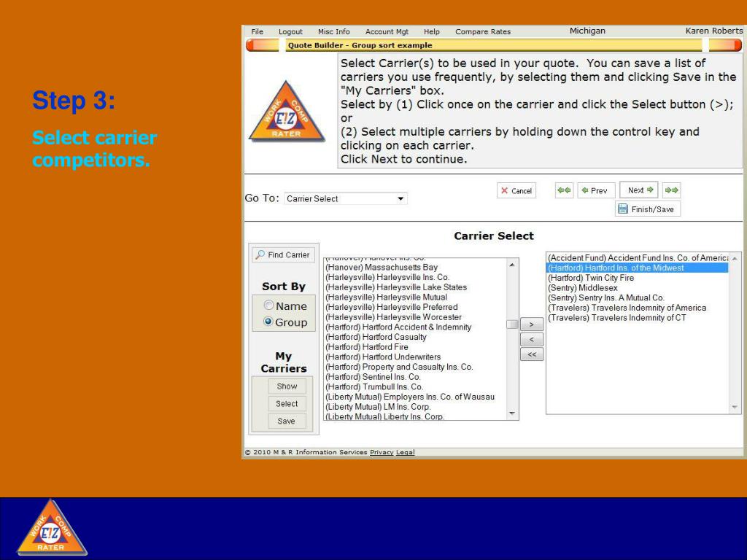Screen dimensions: 747x560
Task: Click the Logout menu item
Action: (290, 31)
